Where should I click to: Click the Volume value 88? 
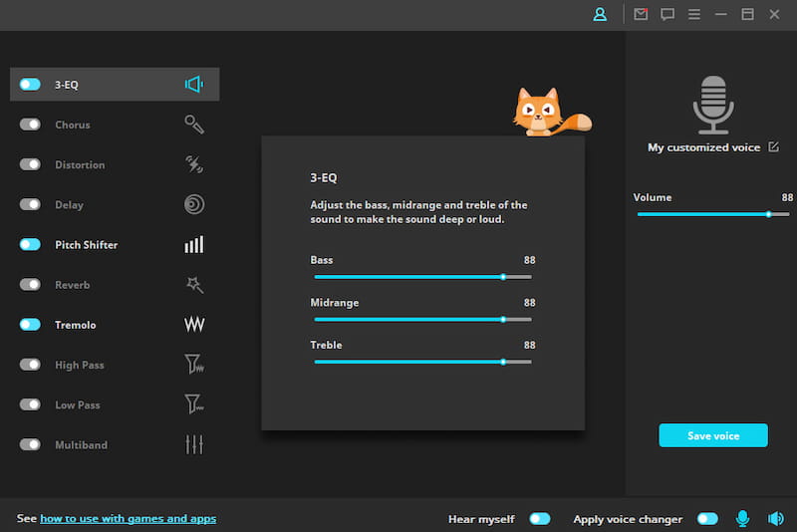[787, 197]
